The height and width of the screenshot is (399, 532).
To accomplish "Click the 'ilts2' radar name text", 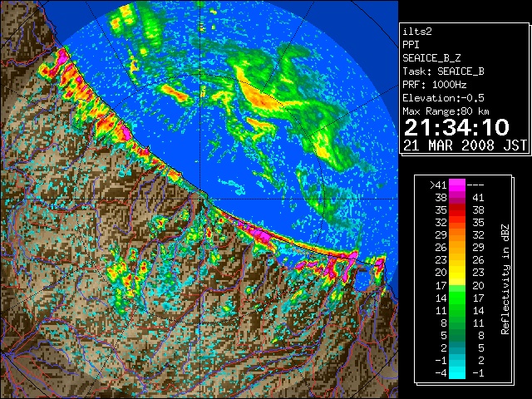I will (x=417, y=32).
